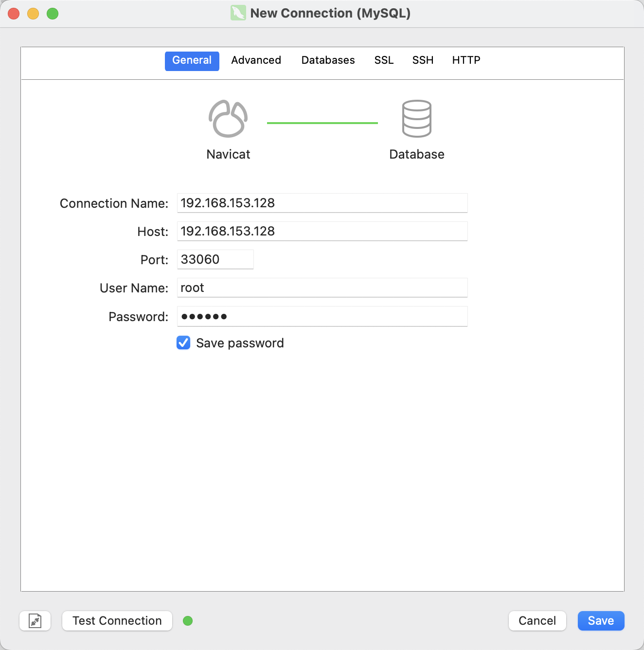Viewport: 644px width, 650px height.
Task: Click the green connection status indicator dot
Action: pos(188,621)
